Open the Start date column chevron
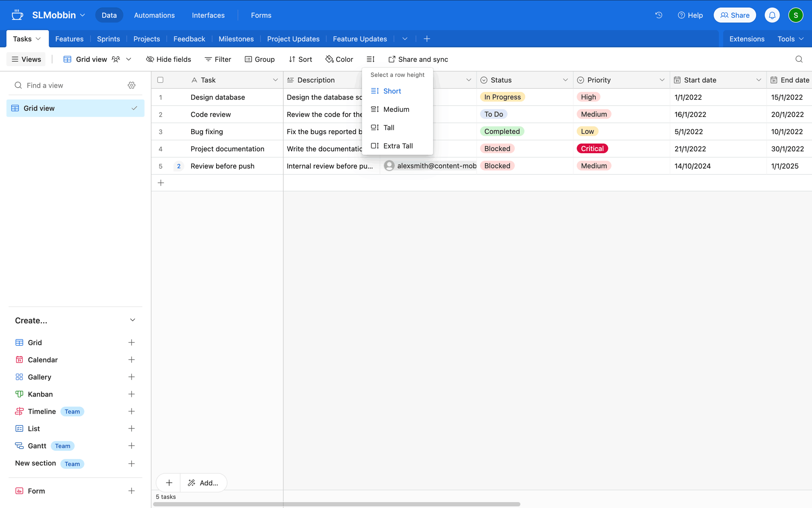812x508 pixels. (x=758, y=80)
